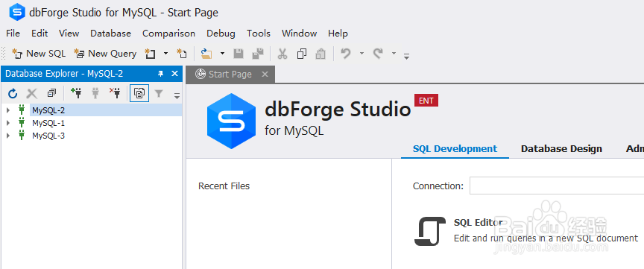Open the dropdown arrow beside Open File
Screen dimensions: 644x269
[222, 53]
